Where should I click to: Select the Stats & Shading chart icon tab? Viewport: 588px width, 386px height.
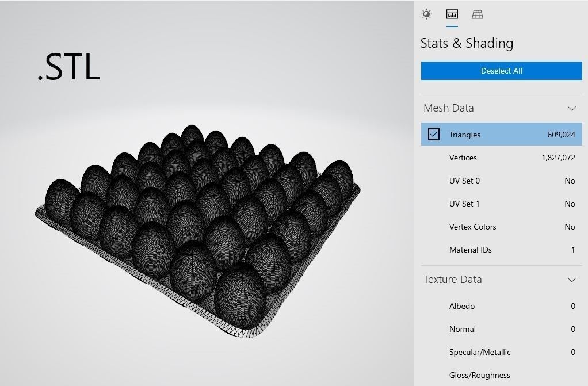452,14
